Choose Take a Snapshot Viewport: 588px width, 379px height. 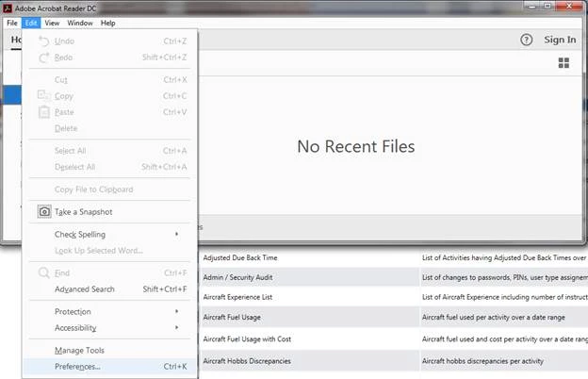(x=109, y=211)
